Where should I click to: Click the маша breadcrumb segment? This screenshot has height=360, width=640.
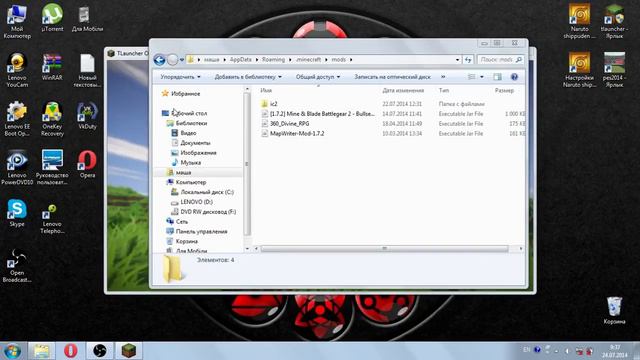tap(211, 60)
